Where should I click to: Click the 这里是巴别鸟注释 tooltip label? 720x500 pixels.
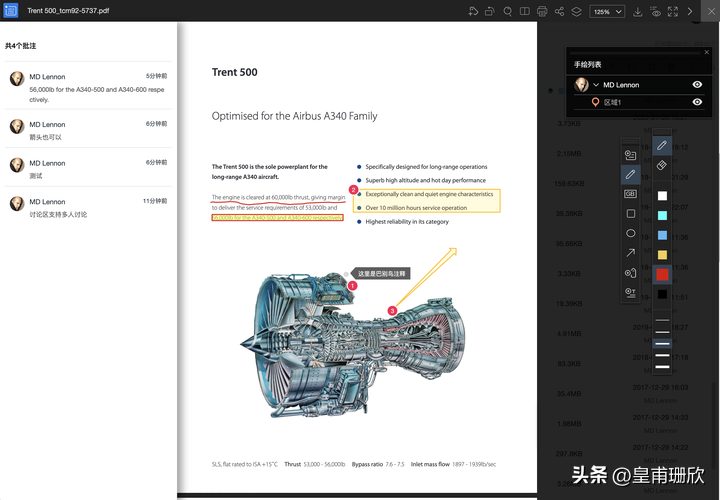tap(381, 274)
